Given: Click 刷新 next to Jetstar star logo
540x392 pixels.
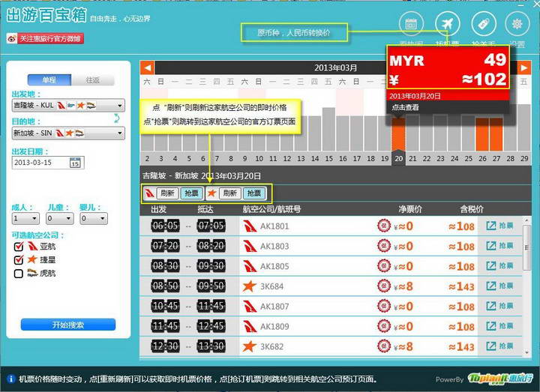Looking at the screenshot, I should (x=230, y=193).
